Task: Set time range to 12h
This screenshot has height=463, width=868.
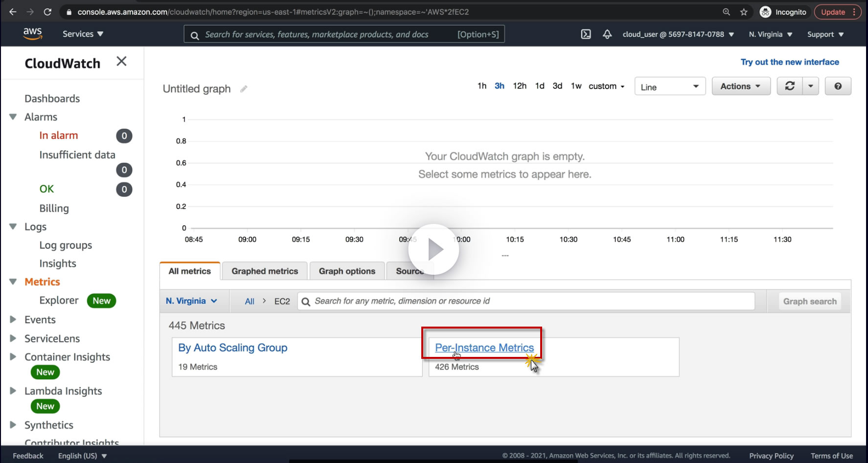Action: 520,86
